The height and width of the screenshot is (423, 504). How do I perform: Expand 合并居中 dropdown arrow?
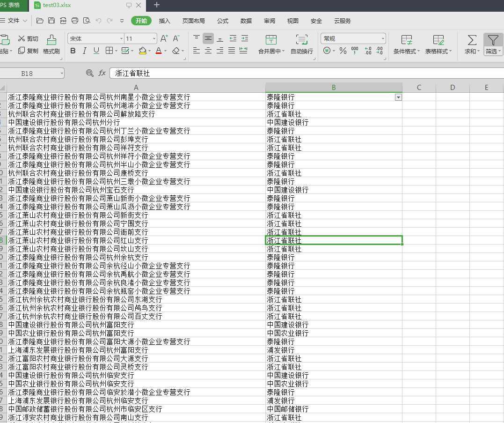click(283, 51)
